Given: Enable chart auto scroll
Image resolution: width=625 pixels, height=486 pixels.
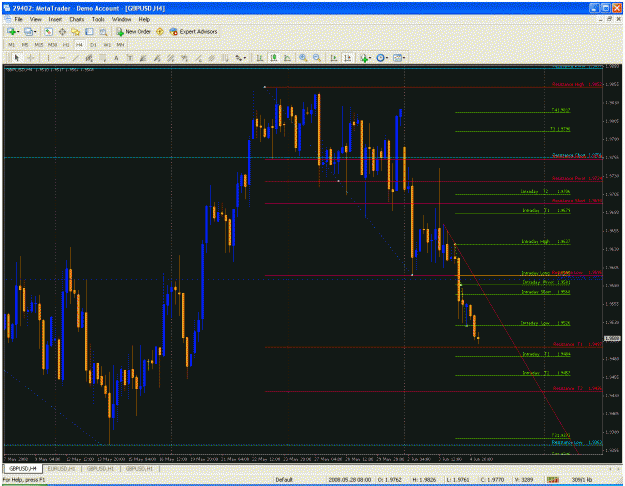Looking at the screenshot, I should point(334,58).
